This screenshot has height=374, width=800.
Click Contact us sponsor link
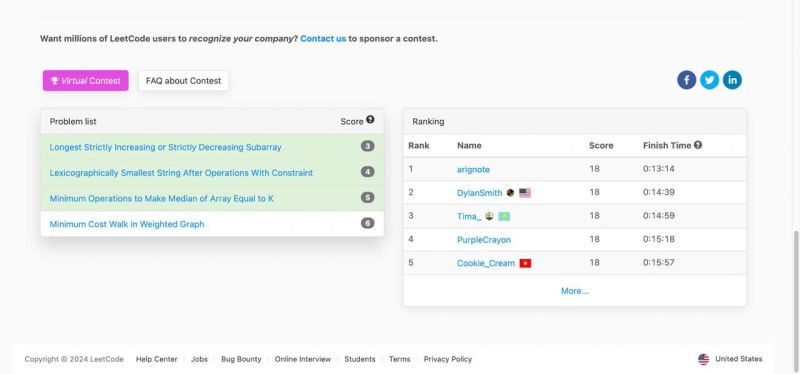[323, 38]
